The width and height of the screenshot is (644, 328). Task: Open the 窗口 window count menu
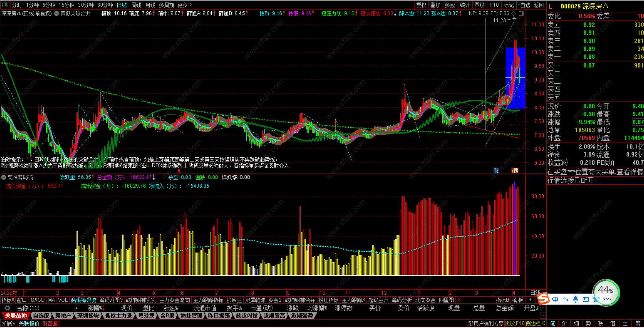[x=22, y=300]
